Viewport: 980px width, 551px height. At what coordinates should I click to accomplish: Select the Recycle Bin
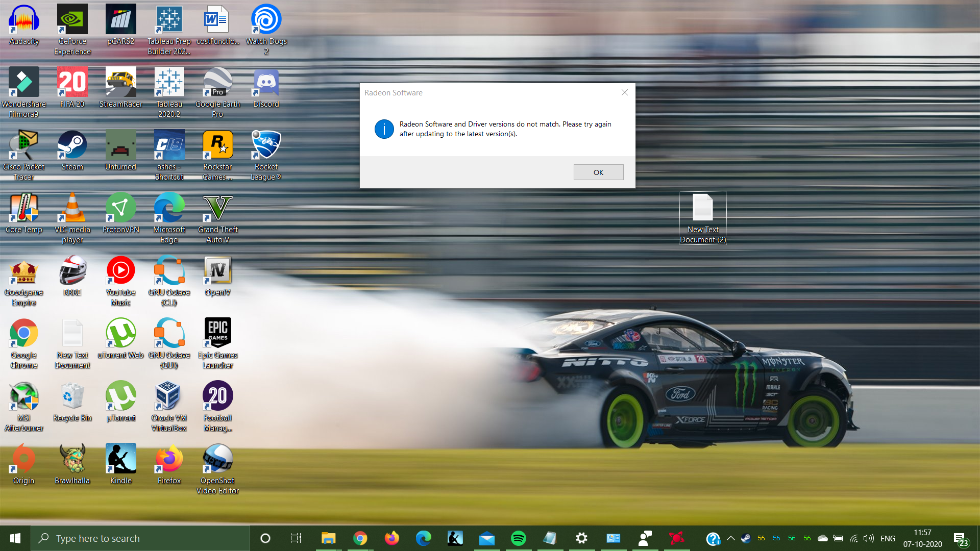coord(72,401)
